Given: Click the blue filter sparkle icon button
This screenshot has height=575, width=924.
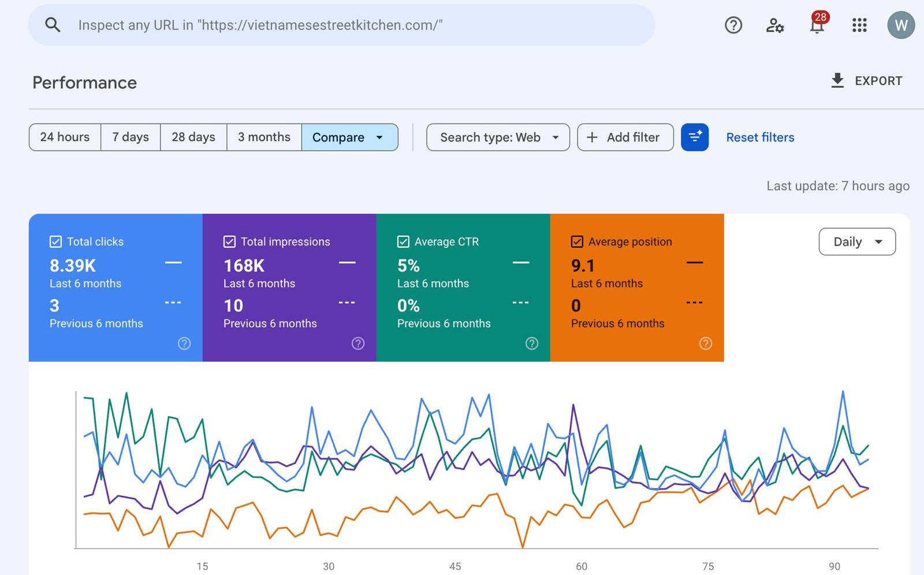Looking at the screenshot, I should tap(694, 138).
